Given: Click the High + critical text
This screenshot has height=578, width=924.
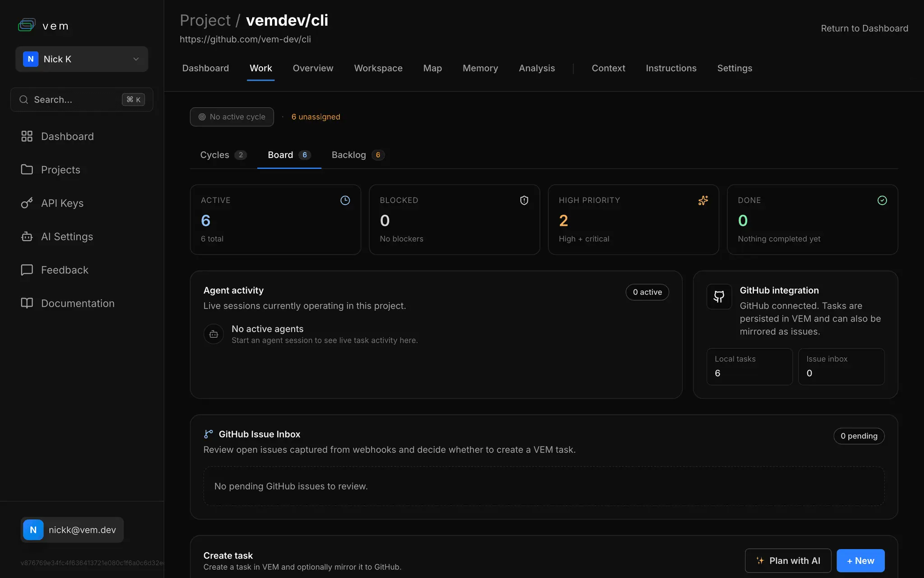Looking at the screenshot, I should tap(584, 239).
